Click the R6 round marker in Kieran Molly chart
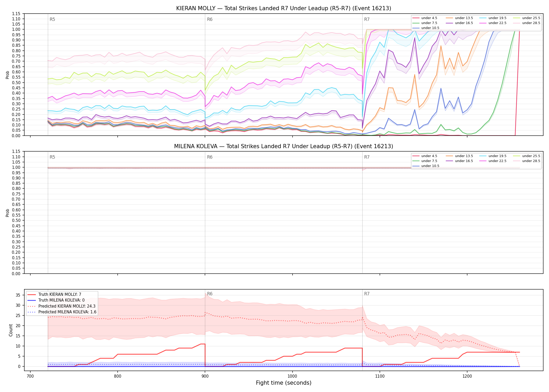Viewport: 549px width, 392px height. click(x=210, y=19)
